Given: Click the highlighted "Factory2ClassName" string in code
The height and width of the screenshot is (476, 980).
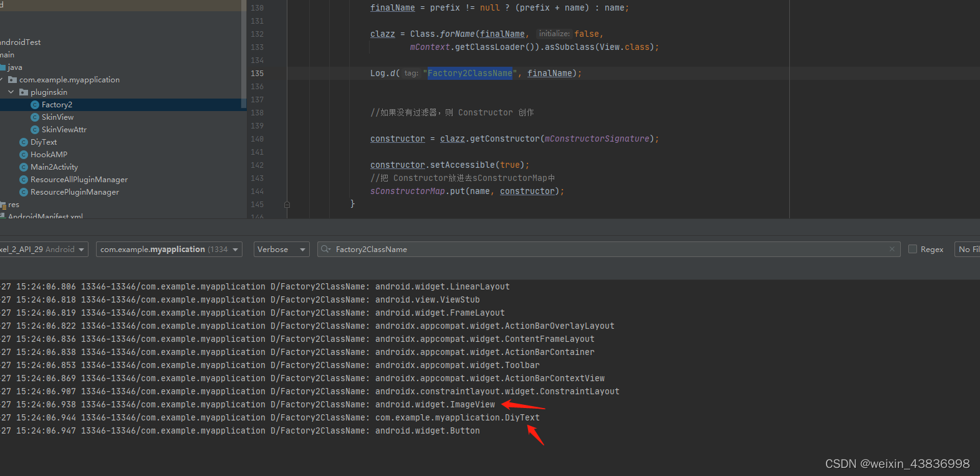Looking at the screenshot, I should coord(470,74).
